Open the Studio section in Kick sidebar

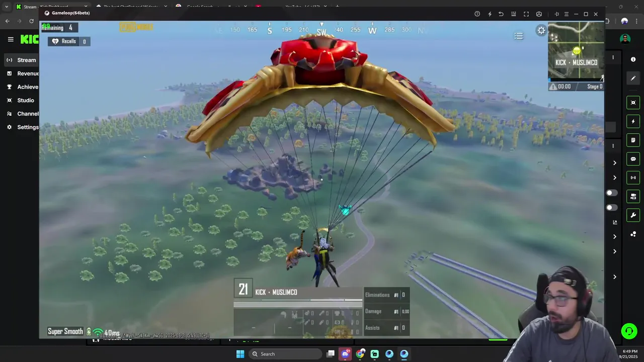pos(21,100)
